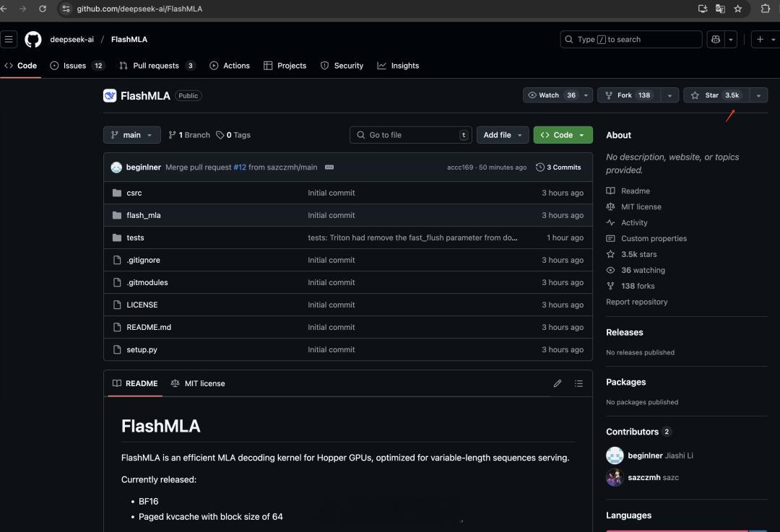Open the green Code dropdown
The width and height of the screenshot is (780, 532).
[x=563, y=135]
